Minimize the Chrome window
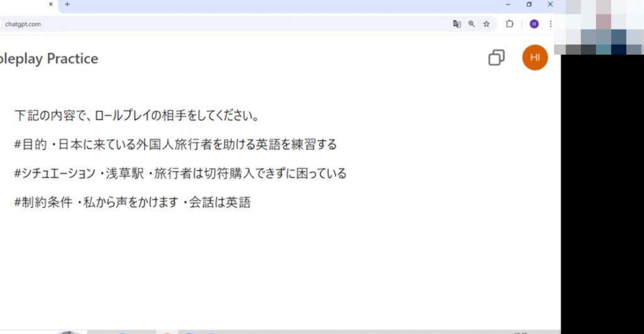Image resolution: width=644 pixels, height=334 pixels. point(508,4)
